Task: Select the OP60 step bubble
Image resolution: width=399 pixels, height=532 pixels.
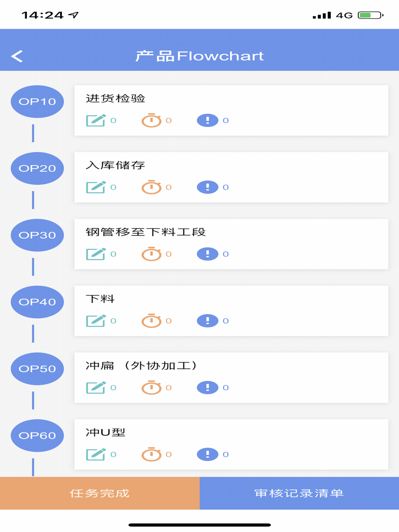Action: 37,435
